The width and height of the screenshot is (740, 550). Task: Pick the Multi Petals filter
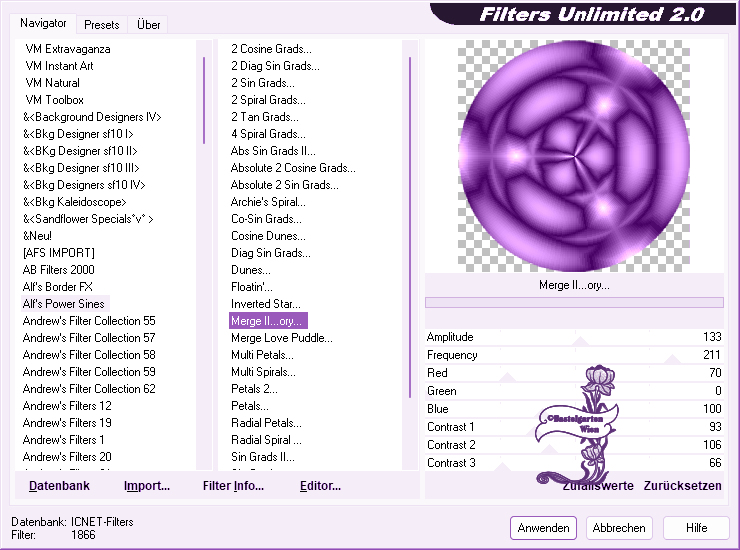[x=262, y=355]
